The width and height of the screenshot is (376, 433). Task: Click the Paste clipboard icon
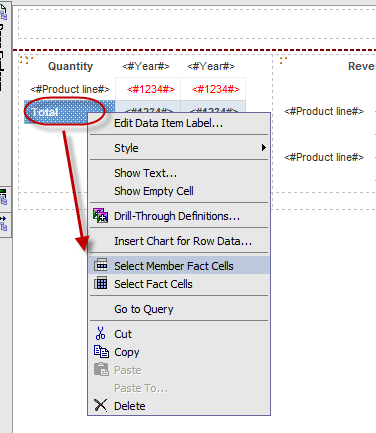tap(101, 369)
